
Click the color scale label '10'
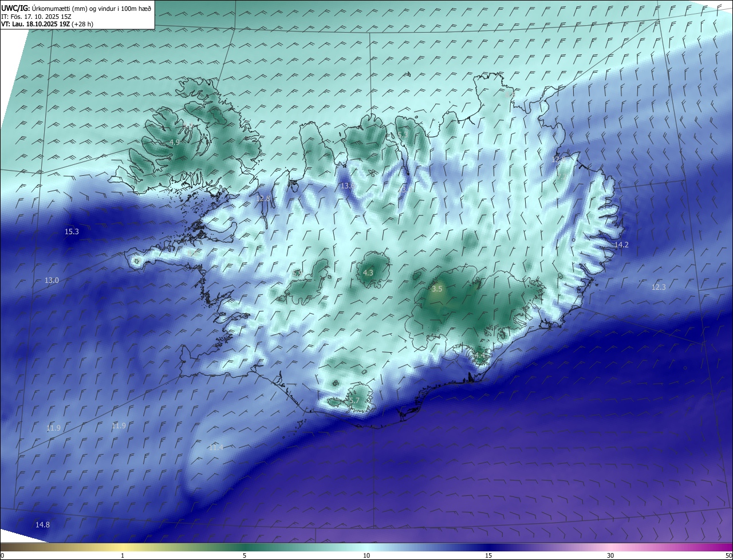pyautogui.click(x=366, y=556)
